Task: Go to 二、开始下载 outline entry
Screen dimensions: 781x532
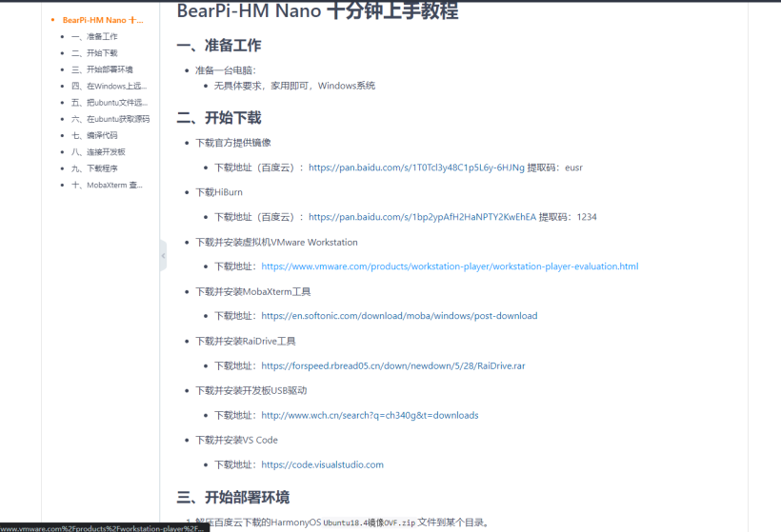Action: (x=94, y=53)
